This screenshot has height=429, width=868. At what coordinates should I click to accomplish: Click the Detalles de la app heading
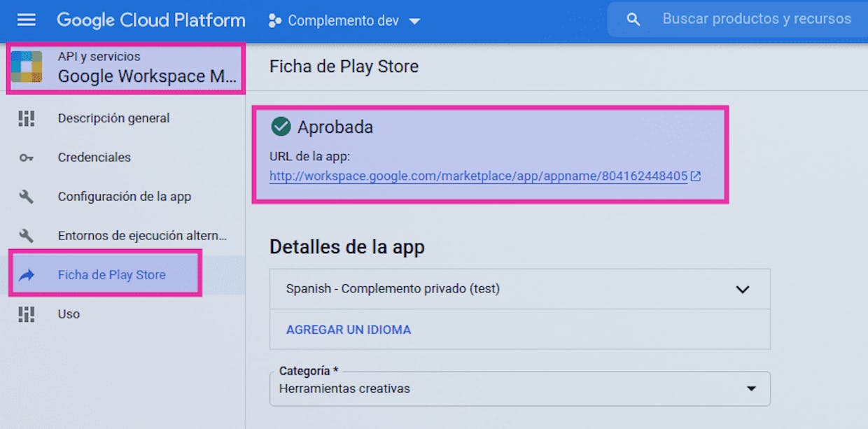(347, 247)
